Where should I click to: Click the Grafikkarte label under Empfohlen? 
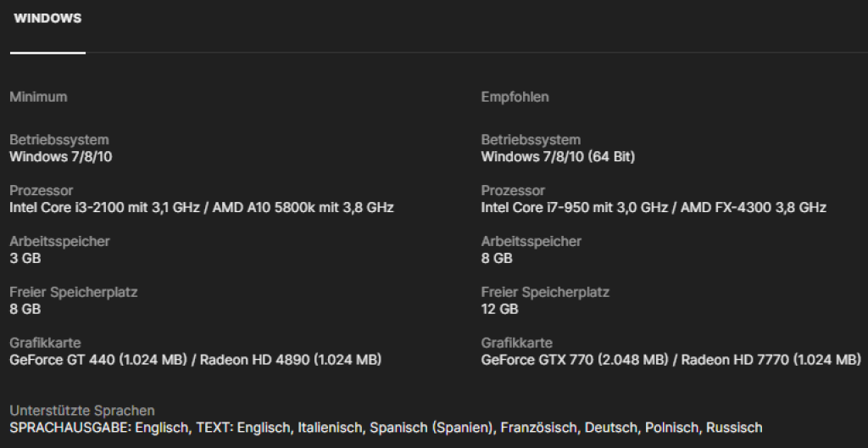516,343
